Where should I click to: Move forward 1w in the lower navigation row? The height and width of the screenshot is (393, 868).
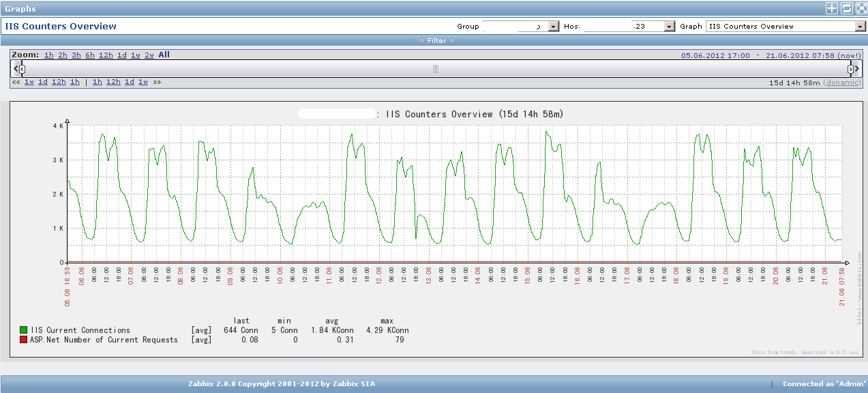coord(143,82)
